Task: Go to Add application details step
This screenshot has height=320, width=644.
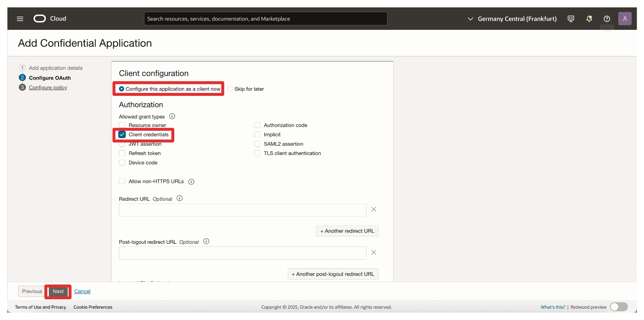Action: pos(55,68)
